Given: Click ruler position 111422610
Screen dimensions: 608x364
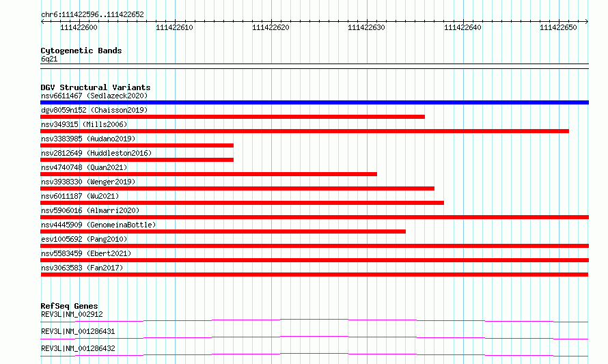Looking at the screenshot, I should [174, 27].
